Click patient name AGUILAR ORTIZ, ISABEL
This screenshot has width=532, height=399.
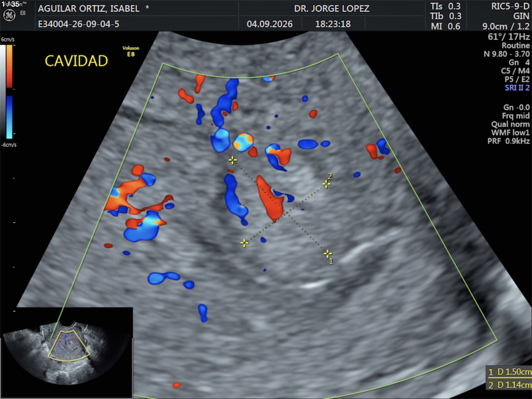pos(89,8)
